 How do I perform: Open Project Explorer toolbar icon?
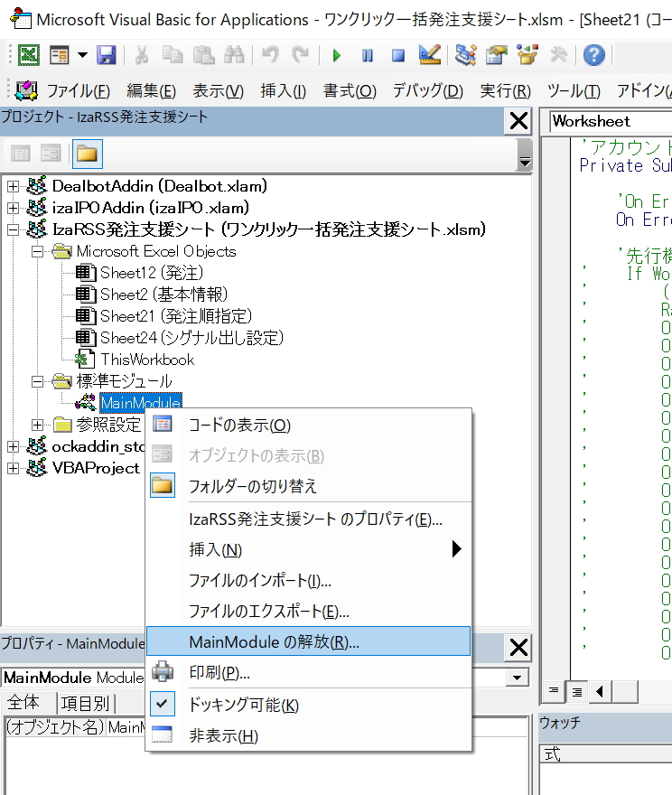[465, 55]
